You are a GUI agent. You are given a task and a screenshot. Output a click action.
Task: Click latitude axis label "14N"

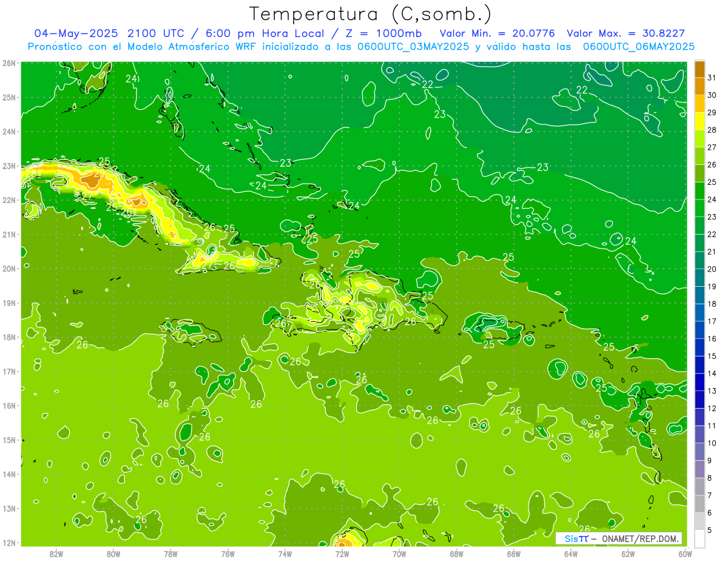(9, 474)
